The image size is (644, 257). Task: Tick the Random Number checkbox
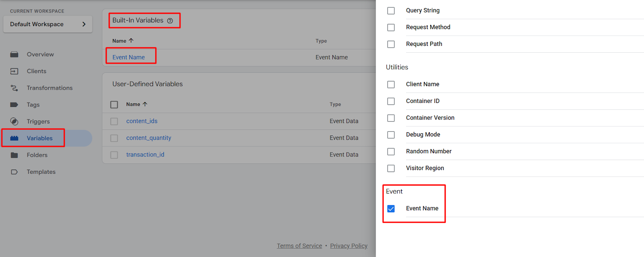(x=391, y=152)
